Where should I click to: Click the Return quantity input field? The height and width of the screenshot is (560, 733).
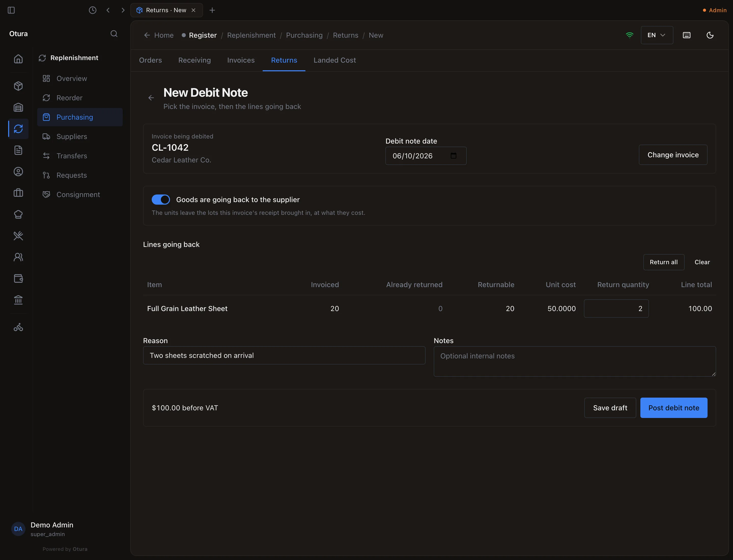click(x=616, y=309)
